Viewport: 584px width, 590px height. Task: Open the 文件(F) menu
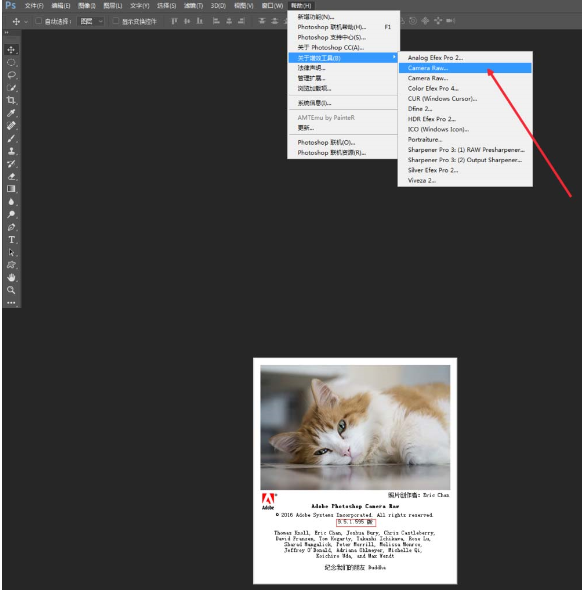point(34,6)
